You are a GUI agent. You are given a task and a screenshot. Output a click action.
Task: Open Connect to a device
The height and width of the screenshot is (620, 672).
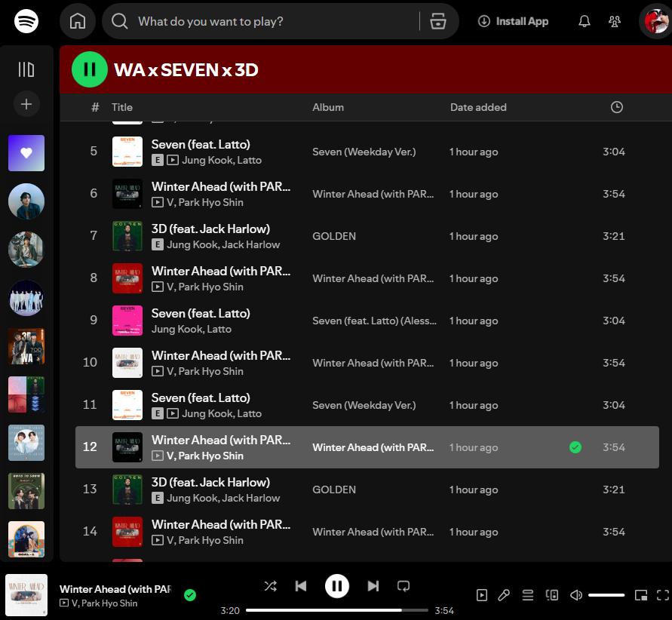[x=551, y=594]
